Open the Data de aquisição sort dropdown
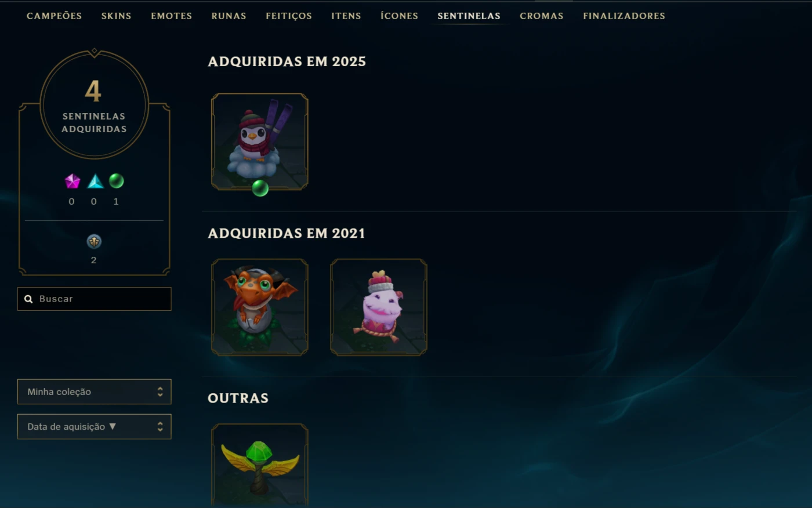Viewport: 812px width, 508px height. click(x=95, y=426)
